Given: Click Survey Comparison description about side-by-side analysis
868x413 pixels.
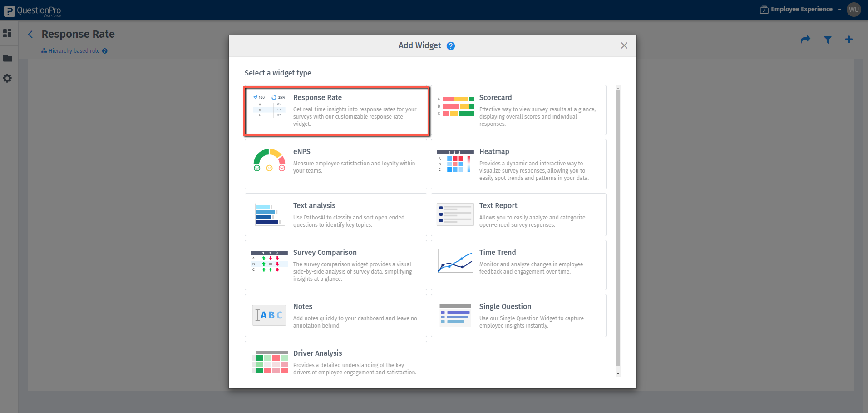Looking at the screenshot, I should [x=353, y=272].
